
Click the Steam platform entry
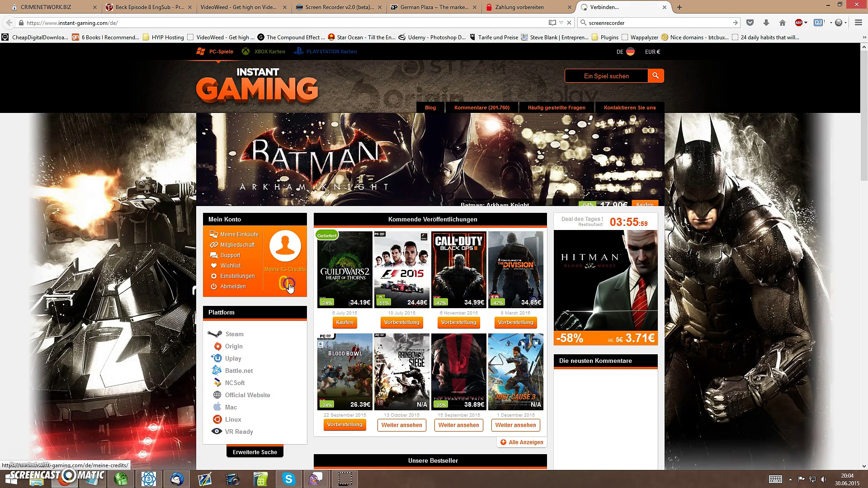(234, 334)
